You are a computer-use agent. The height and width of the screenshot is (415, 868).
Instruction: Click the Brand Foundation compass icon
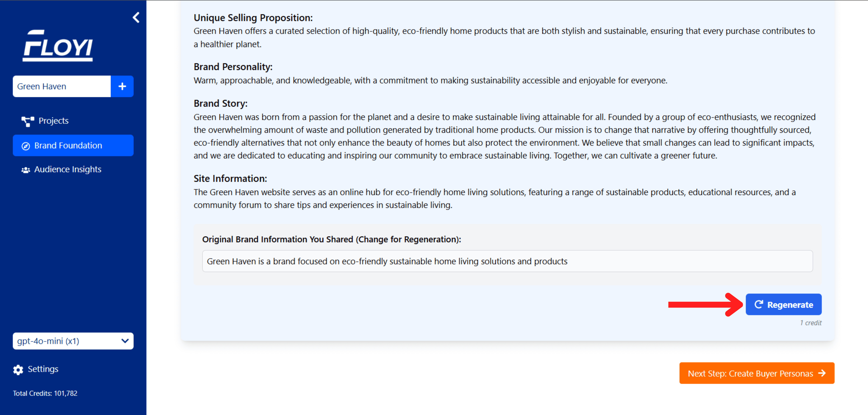point(26,146)
